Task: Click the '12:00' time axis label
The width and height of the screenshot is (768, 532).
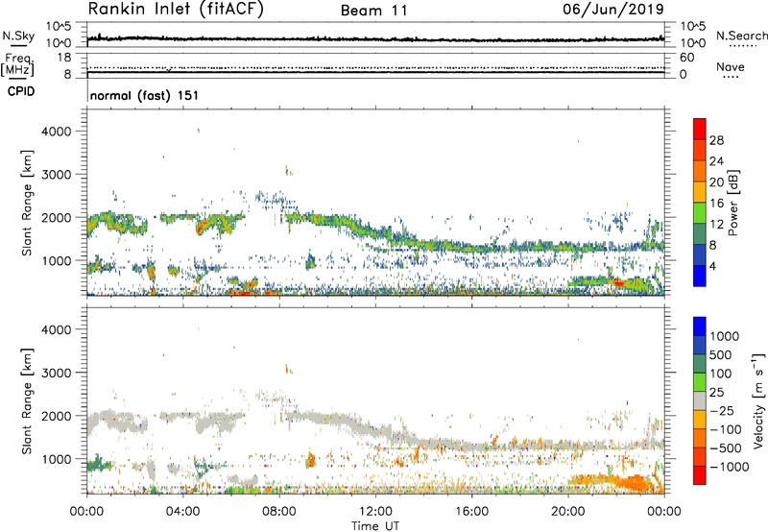Action: point(375,512)
